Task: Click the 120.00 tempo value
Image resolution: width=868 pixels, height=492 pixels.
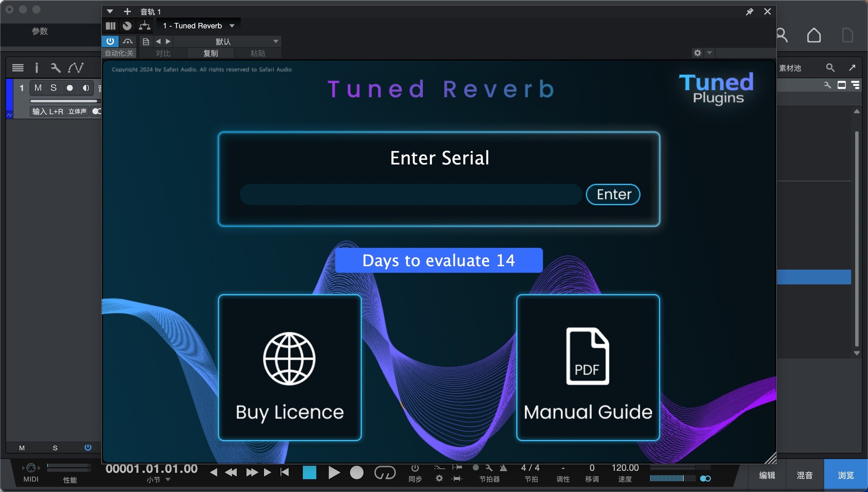Action: tap(625, 468)
